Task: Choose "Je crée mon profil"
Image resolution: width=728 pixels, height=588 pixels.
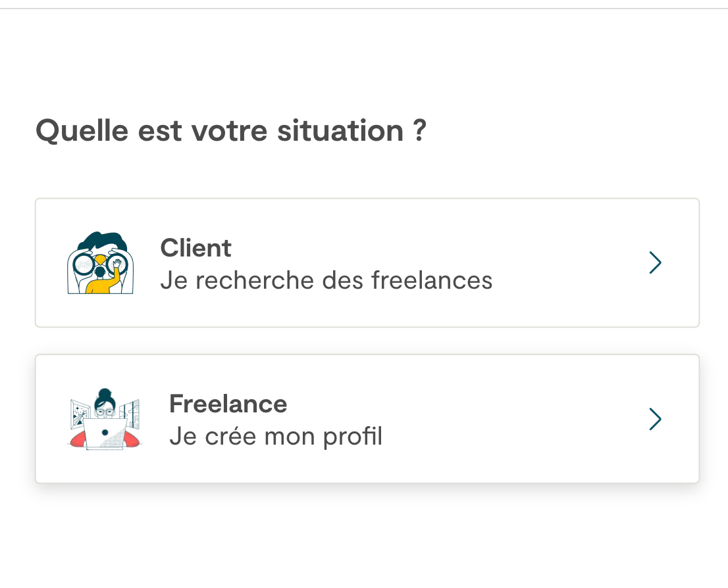Action: pos(276,436)
